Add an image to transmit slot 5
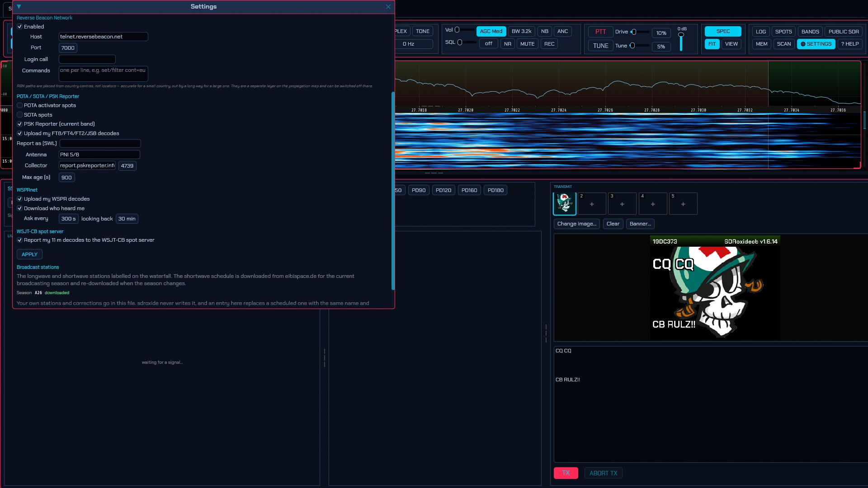Viewport: 868px width, 488px height. (x=683, y=204)
